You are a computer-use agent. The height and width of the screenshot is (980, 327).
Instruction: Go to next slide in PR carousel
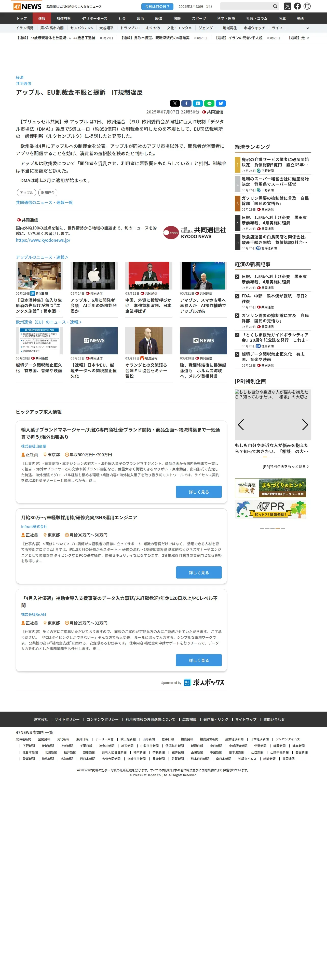pos(305,425)
